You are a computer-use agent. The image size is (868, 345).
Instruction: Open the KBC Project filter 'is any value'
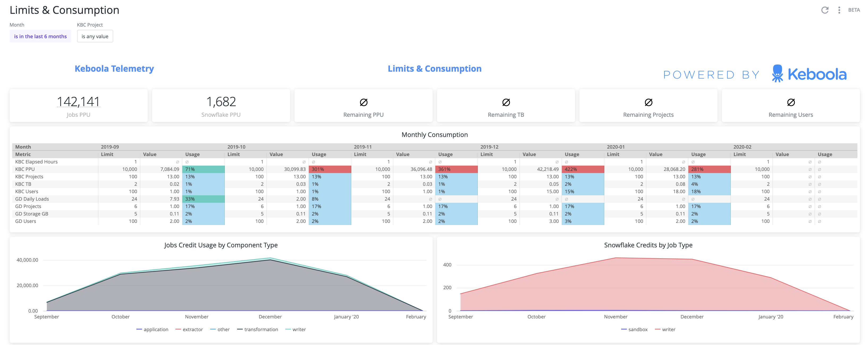(95, 36)
